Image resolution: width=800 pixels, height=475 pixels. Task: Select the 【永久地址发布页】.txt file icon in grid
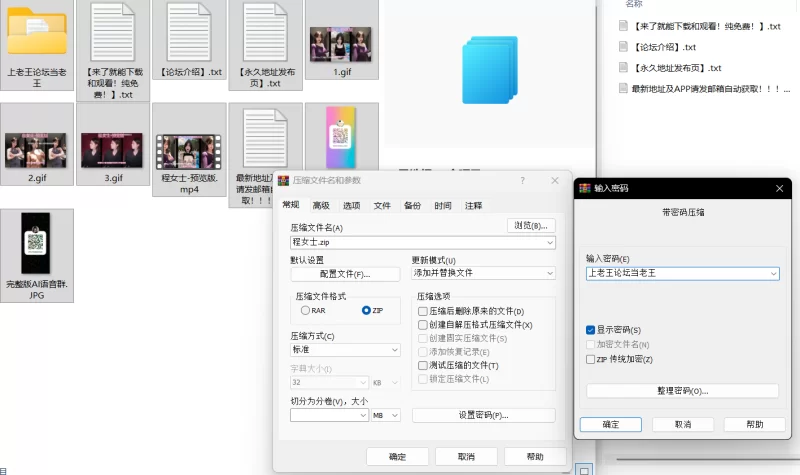point(266,32)
